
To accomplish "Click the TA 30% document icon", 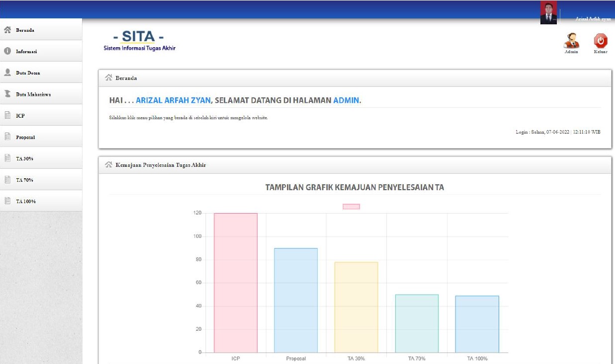I will [7, 158].
